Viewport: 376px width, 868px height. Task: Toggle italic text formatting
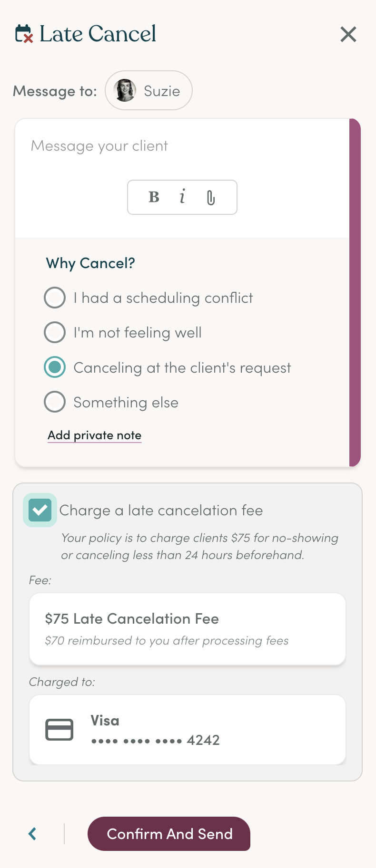coord(182,197)
